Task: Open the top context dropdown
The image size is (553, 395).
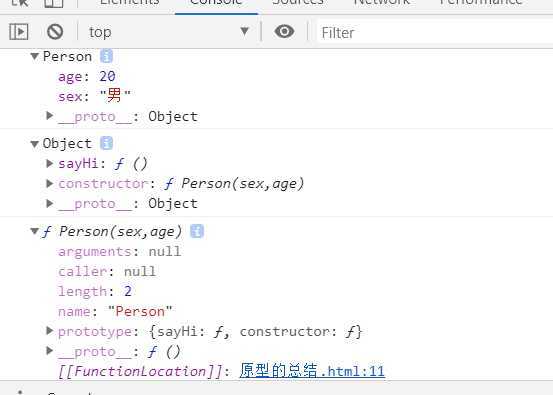Action: tap(169, 32)
